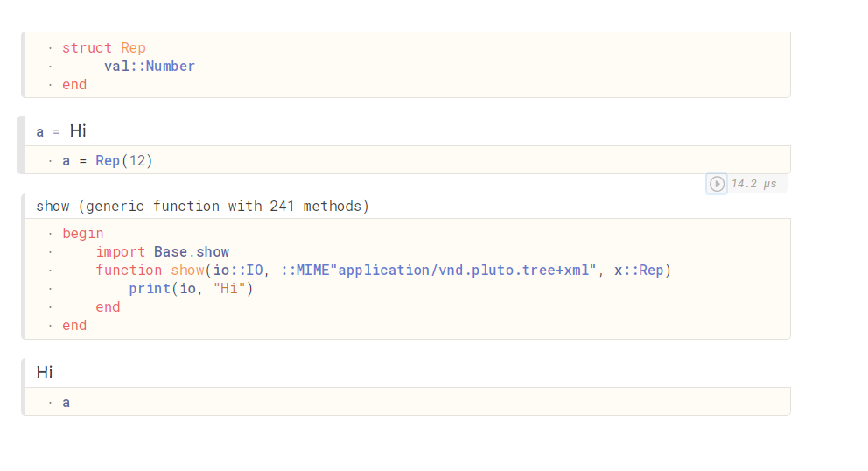868x471 pixels.
Task: Click the 'show (generic function with 241 methods)' output
Action: pyautogui.click(x=202, y=206)
